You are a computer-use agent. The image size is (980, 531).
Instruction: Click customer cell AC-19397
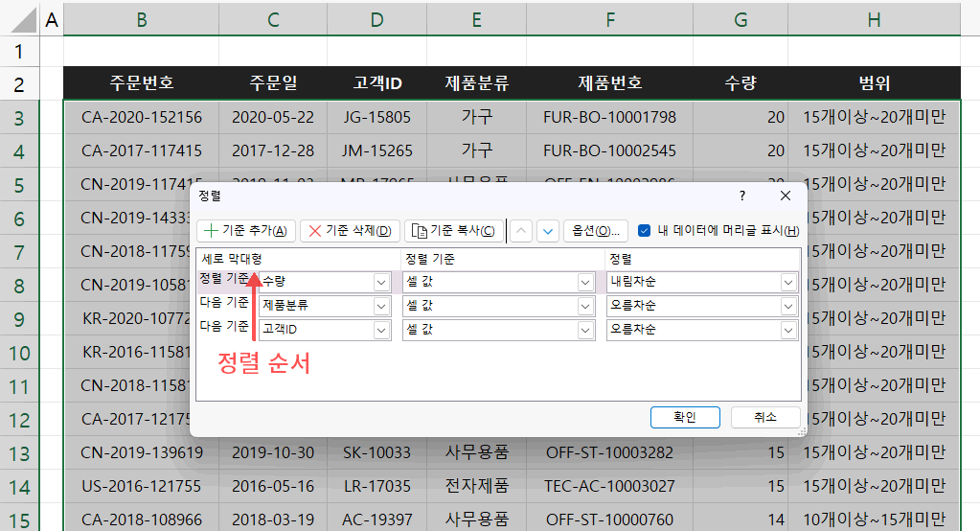pyautogui.click(x=376, y=519)
